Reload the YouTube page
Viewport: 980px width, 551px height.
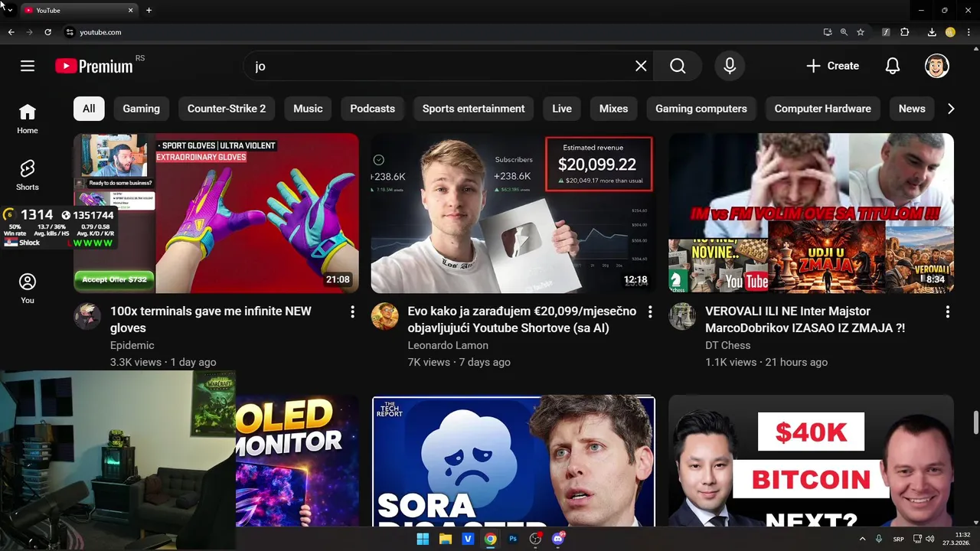(x=47, y=32)
